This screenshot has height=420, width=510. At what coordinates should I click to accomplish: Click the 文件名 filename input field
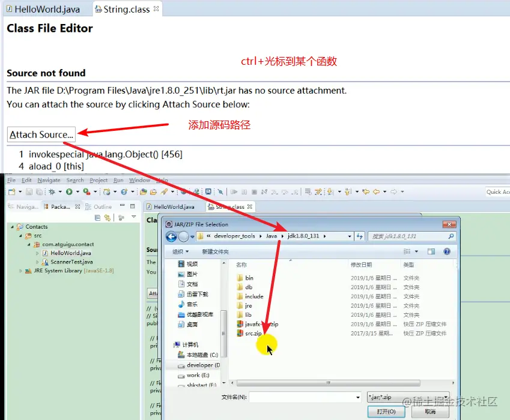(x=305, y=397)
